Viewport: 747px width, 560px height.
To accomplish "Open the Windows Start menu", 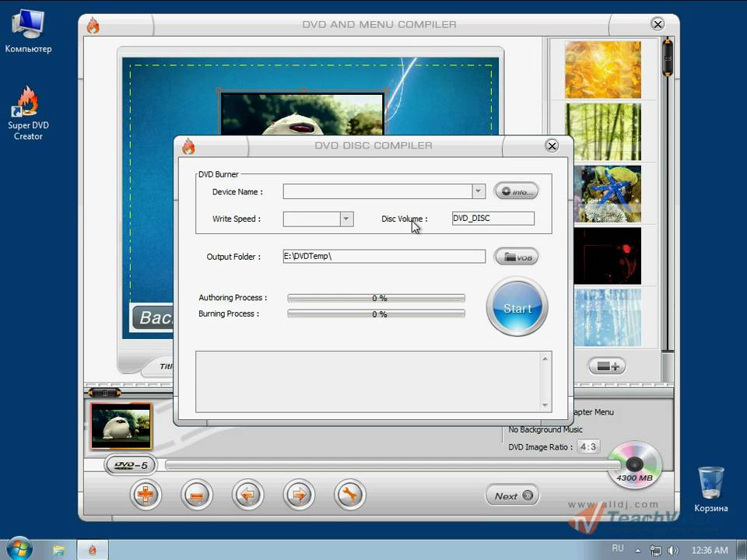I will (19, 550).
